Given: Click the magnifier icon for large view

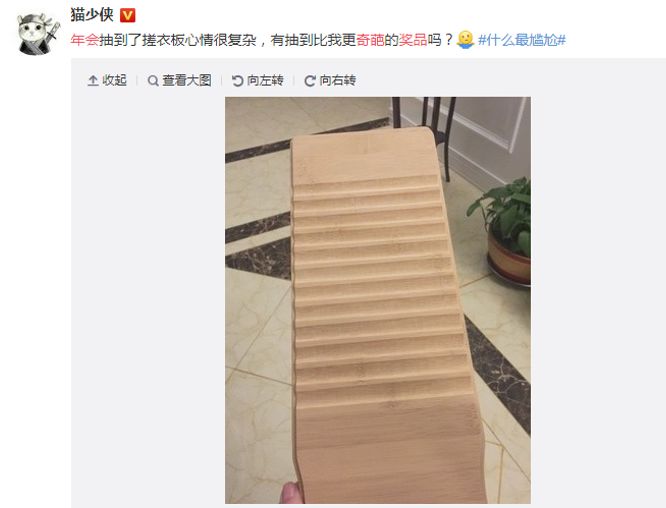Looking at the screenshot, I should tap(153, 80).
